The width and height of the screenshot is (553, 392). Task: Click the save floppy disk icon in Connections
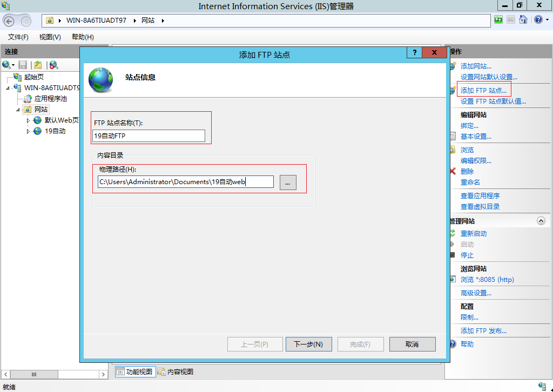click(x=23, y=65)
